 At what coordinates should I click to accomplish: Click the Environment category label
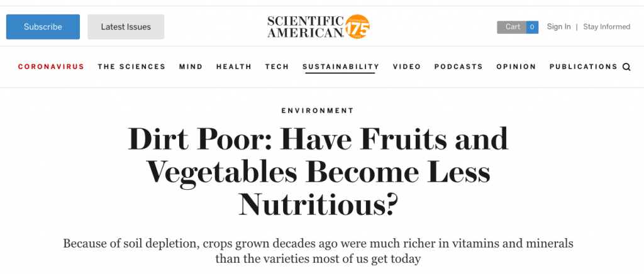coord(318,111)
